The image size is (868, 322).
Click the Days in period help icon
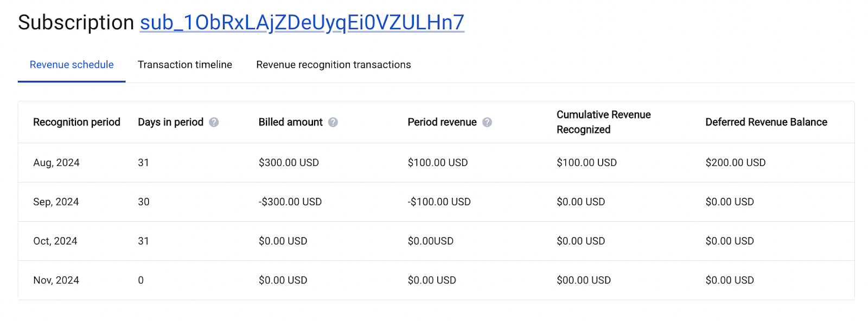(x=214, y=123)
